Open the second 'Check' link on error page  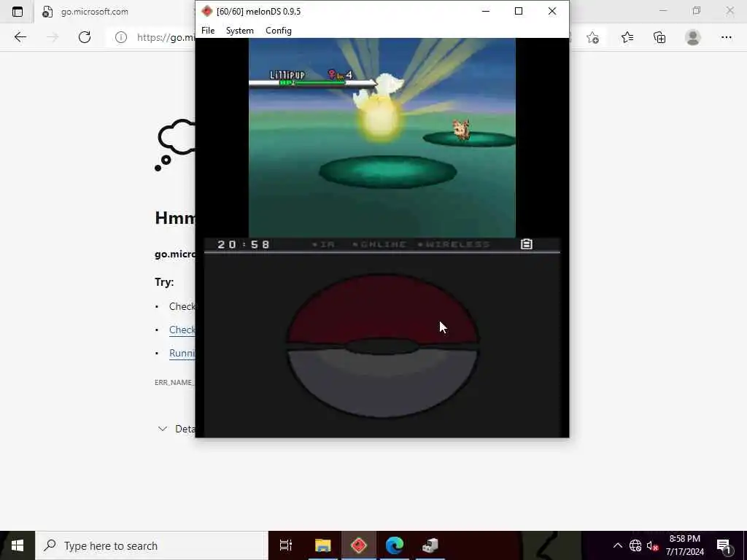pyautogui.click(x=182, y=330)
